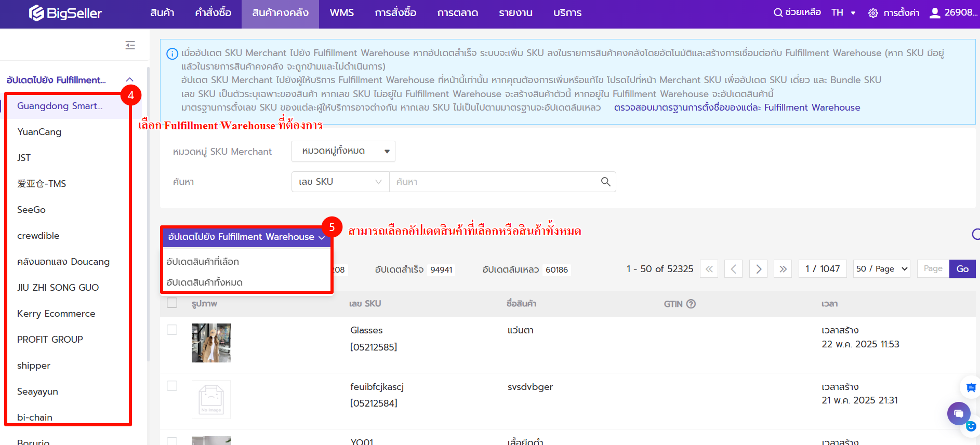This screenshot has width=980, height=445.
Task: Open the user account icon
Action: [x=935, y=13]
